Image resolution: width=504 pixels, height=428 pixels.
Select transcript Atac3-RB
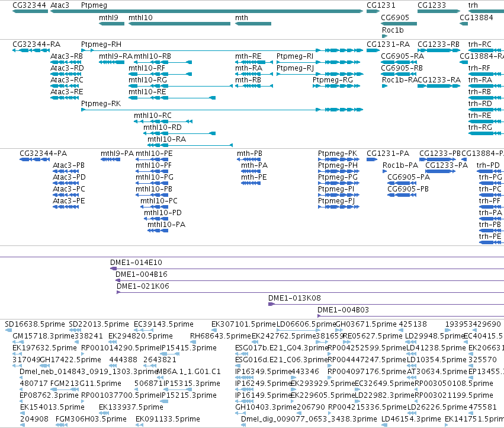click(x=66, y=56)
